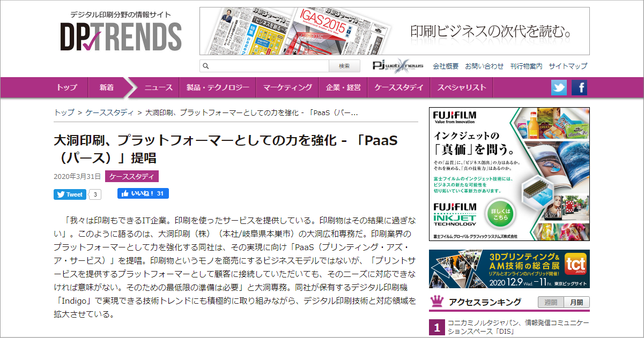644x338 pixels.
Task: Open the 会社概要 link
Action: [x=446, y=66]
